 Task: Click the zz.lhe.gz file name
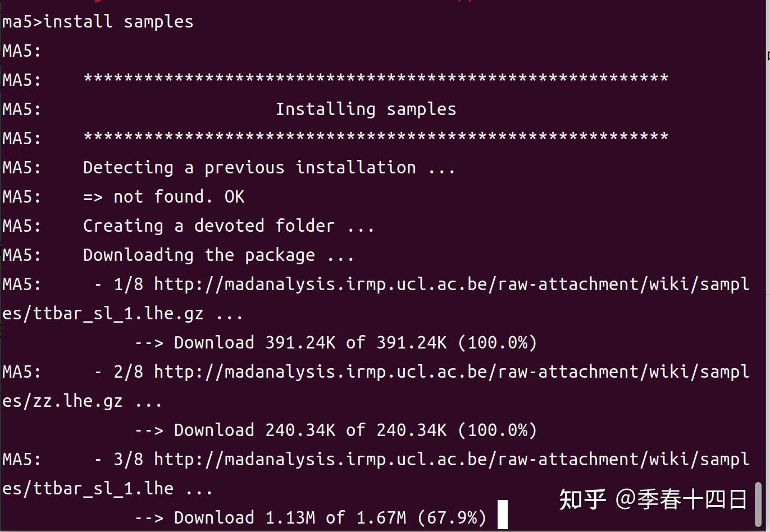[78, 401]
